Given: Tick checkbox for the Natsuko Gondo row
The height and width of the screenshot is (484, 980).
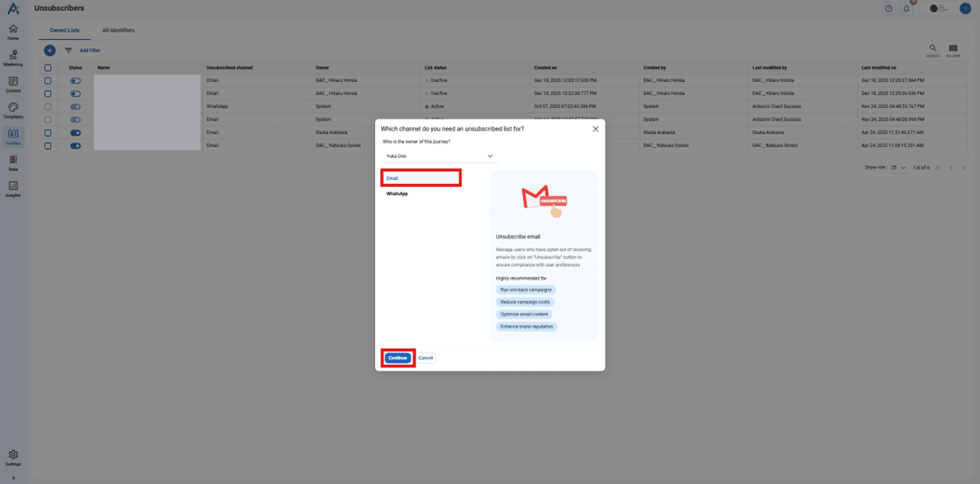Looking at the screenshot, I should tap(48, 146).
